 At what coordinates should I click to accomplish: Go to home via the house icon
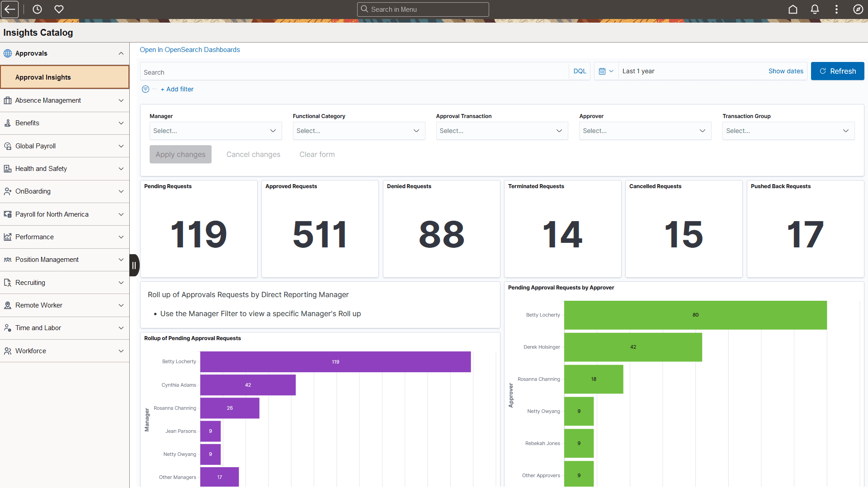click(x=793, y=9)
